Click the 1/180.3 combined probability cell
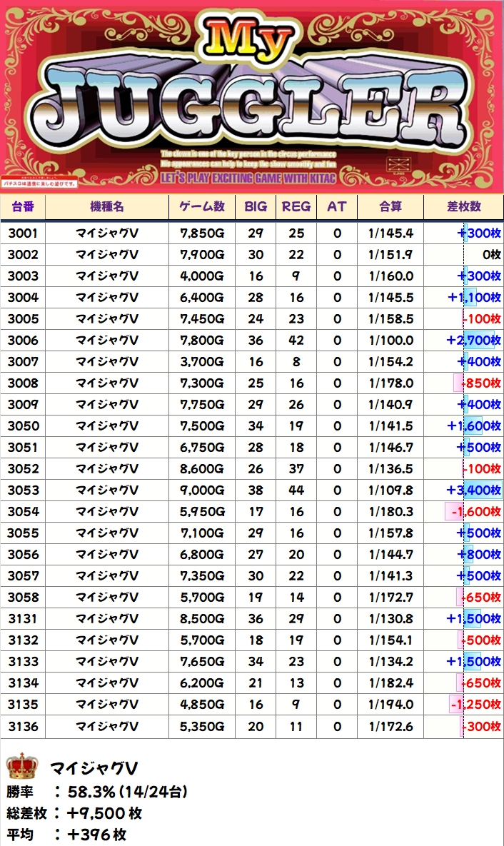Screen dimensions: 504x846 (x=390, y=511)
